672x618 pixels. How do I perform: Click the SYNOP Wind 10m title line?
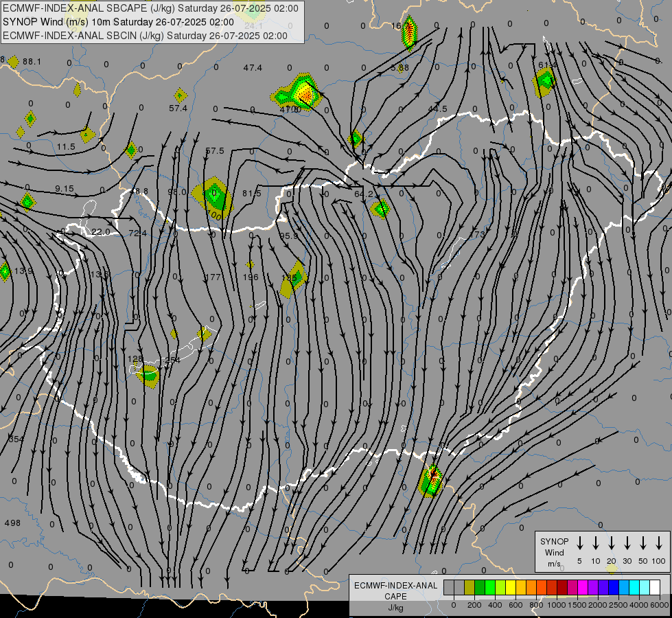click(118, 22)
